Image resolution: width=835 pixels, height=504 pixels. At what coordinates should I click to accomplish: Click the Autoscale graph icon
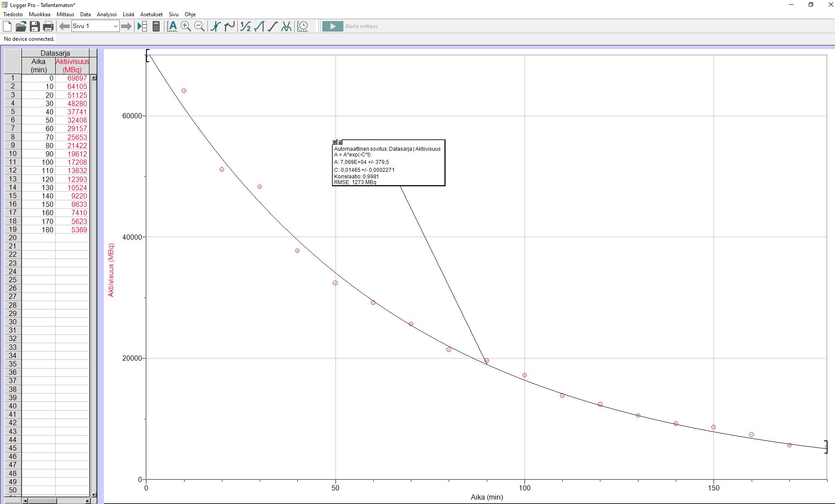(x=172, y=26)
